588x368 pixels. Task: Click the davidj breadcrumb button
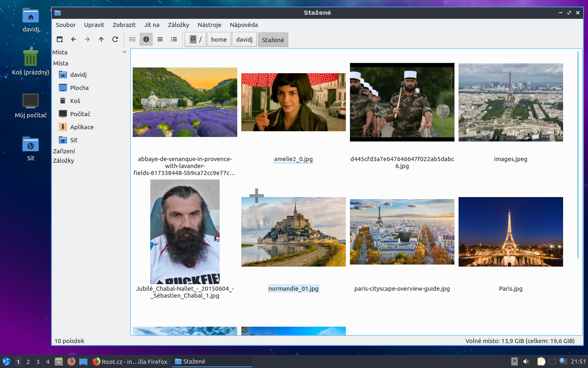point(244,39)
